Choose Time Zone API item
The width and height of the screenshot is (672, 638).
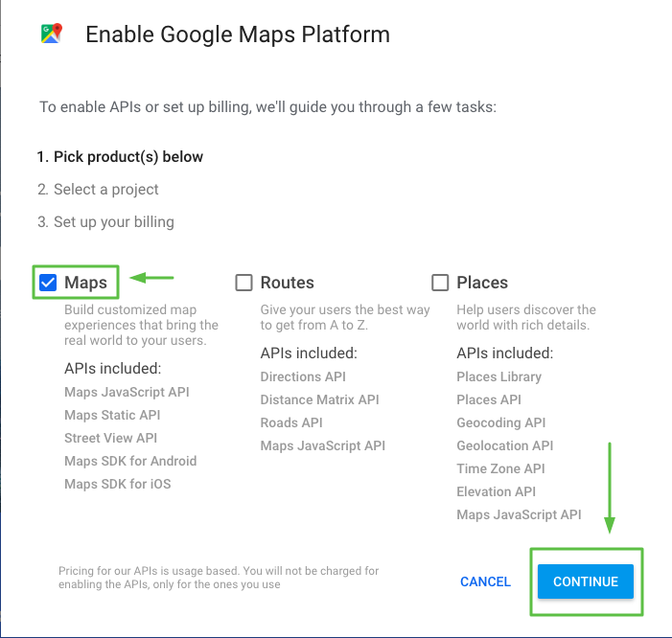(x=500, y=468)
